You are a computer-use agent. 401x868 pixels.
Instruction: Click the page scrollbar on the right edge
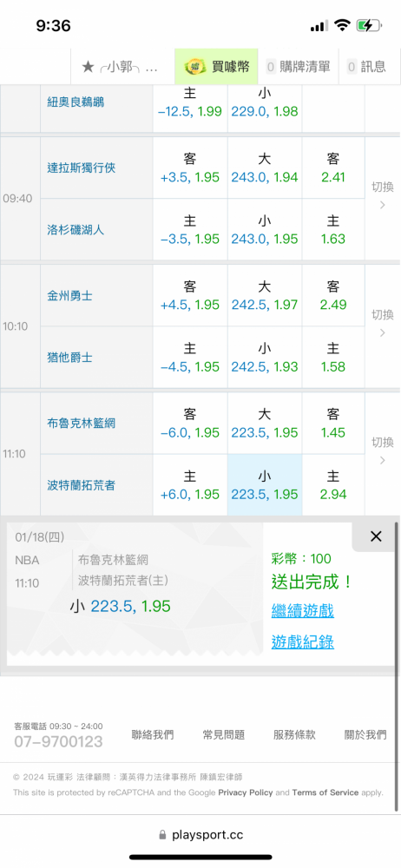coord(397,598)
